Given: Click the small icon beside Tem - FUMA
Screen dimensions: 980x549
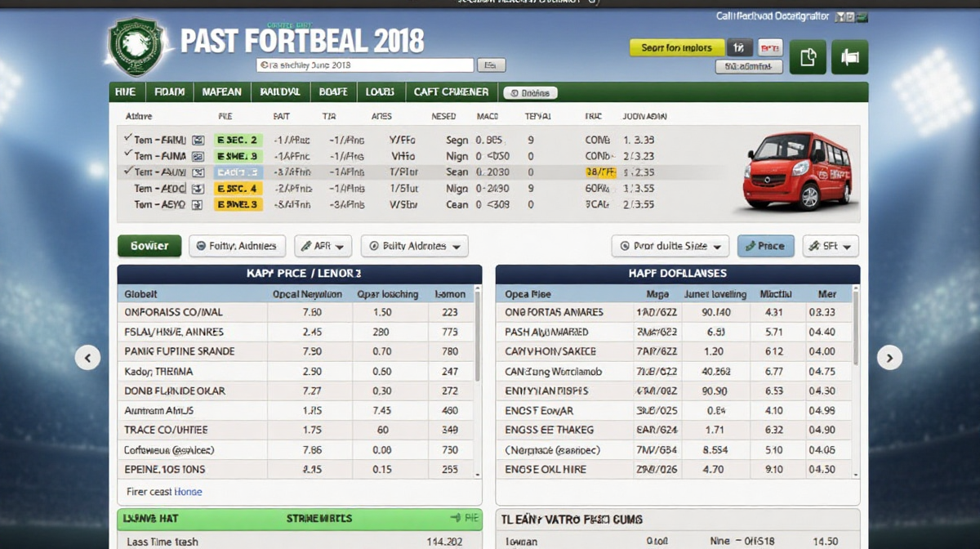Looking at the screenshot, I should click(198, 156).
